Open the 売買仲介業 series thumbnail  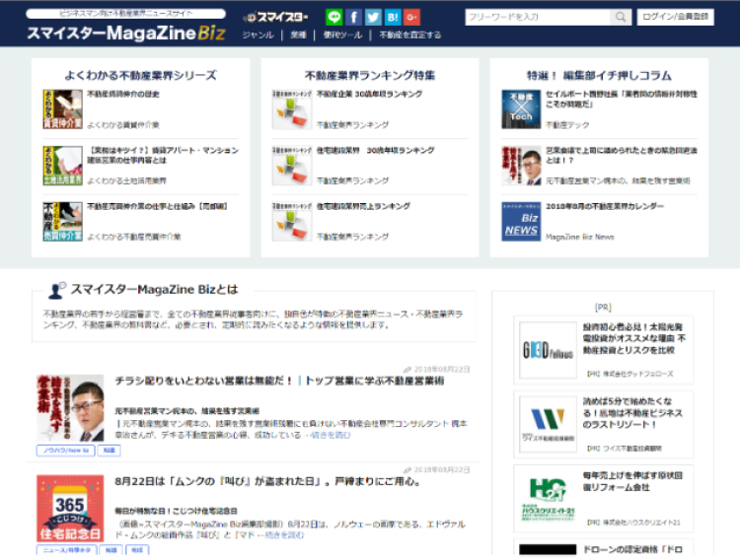[62, 221]
